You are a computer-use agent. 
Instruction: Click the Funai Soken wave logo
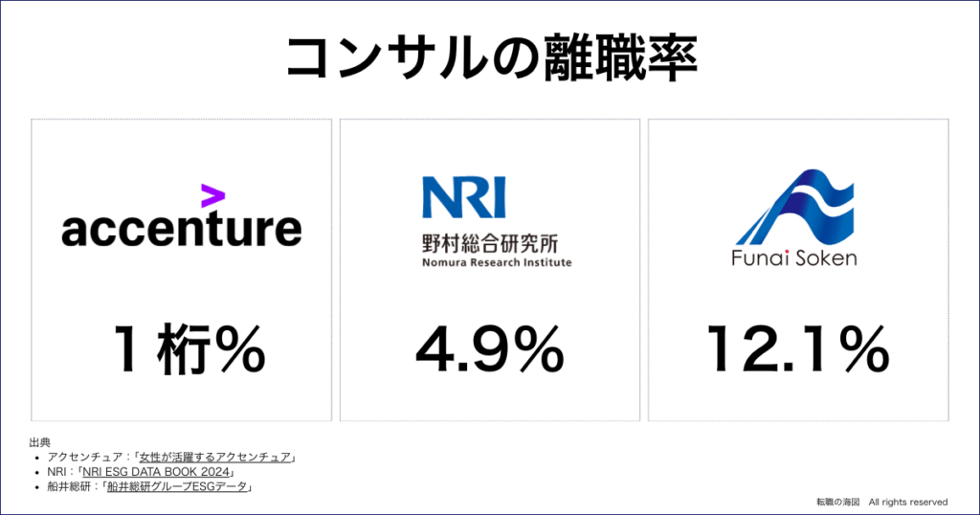794,206
